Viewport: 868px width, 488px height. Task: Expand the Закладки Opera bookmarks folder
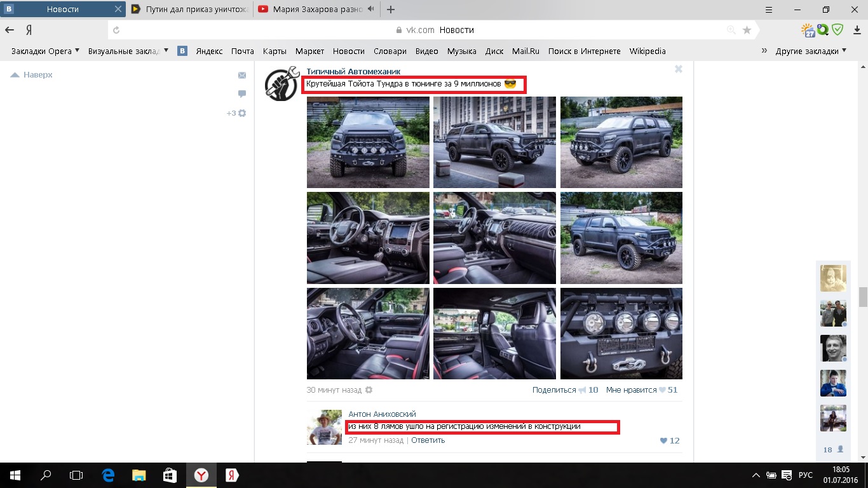coord(45,51)
